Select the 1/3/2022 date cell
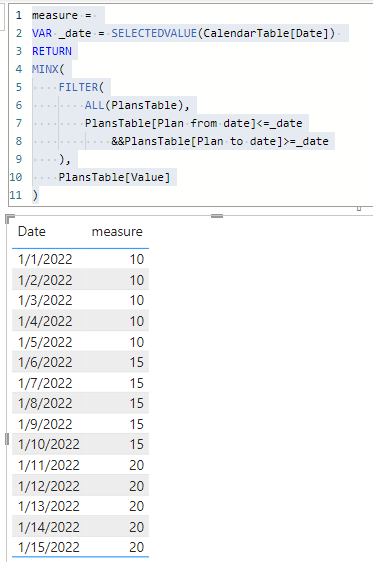 [45, 300]
